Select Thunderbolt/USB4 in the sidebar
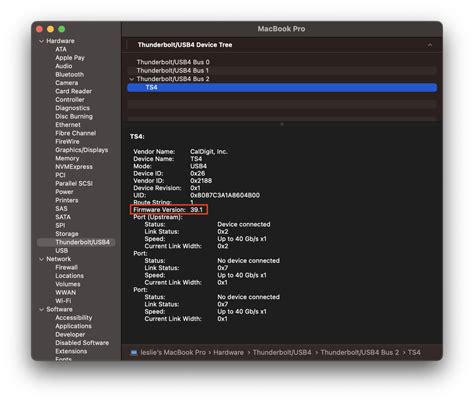The height and width of the screenshot is (402, 474). tap(76, 242)
